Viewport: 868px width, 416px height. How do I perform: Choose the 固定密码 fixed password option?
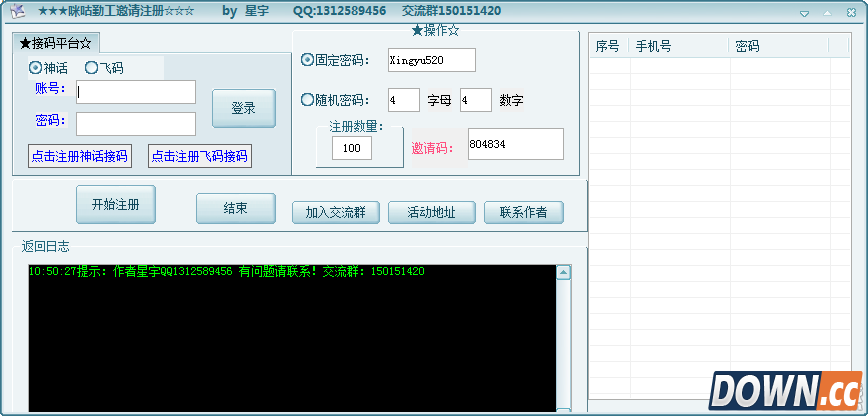[x=307, y=60]
